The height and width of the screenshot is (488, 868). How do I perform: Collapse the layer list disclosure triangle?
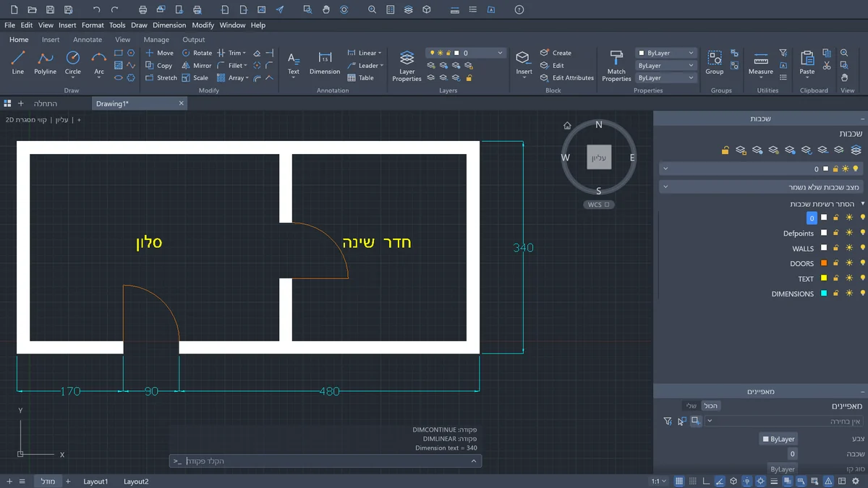coord(862,204)
